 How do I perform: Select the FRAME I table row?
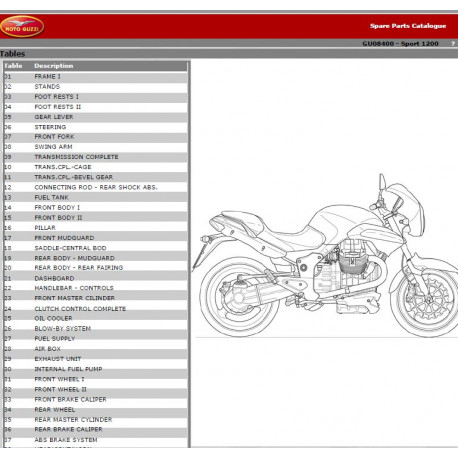click(96, 77)
